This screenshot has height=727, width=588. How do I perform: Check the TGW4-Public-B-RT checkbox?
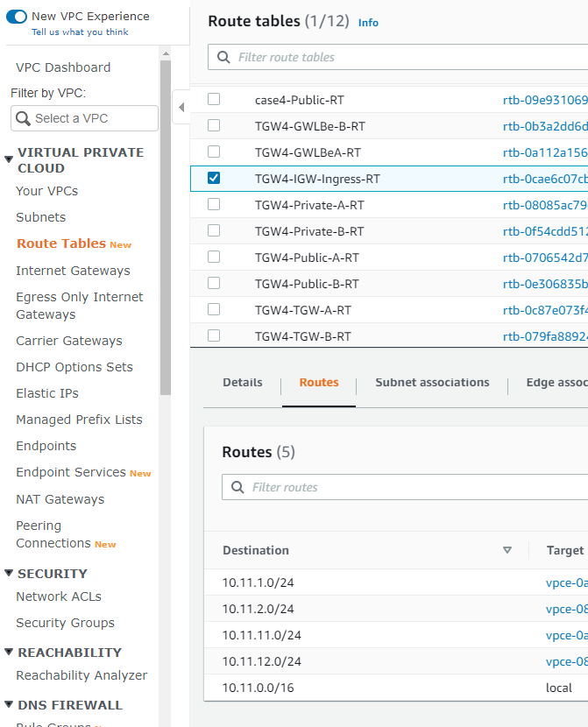tap(214, 283)
